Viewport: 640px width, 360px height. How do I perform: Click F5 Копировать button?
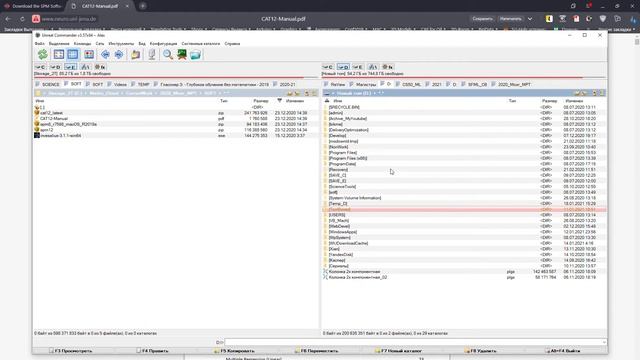click(x=234, y=351)
